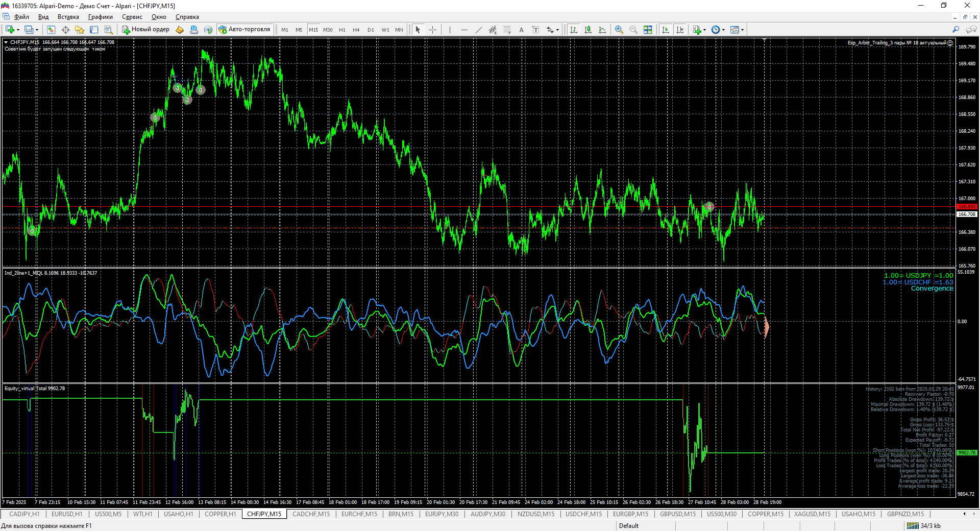Expand the CHFJPY chart symbol triangle
980x531 pixels.
click(x=6, y=42)
